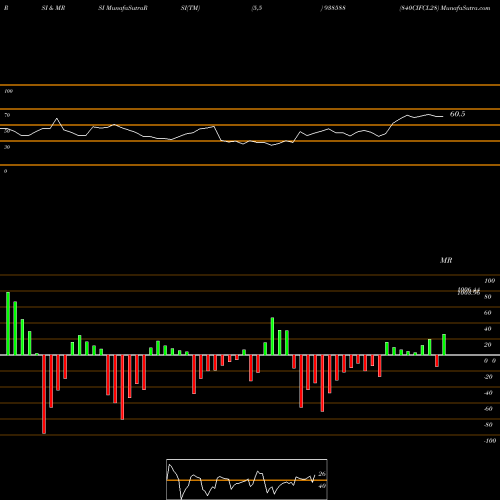This screenshot has width=500, height=500.
Task: Click the MR axis label -80
Action: pos(488,425)
